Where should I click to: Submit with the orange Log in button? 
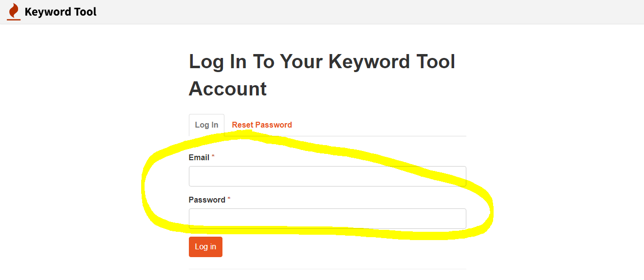pos(205,247)
